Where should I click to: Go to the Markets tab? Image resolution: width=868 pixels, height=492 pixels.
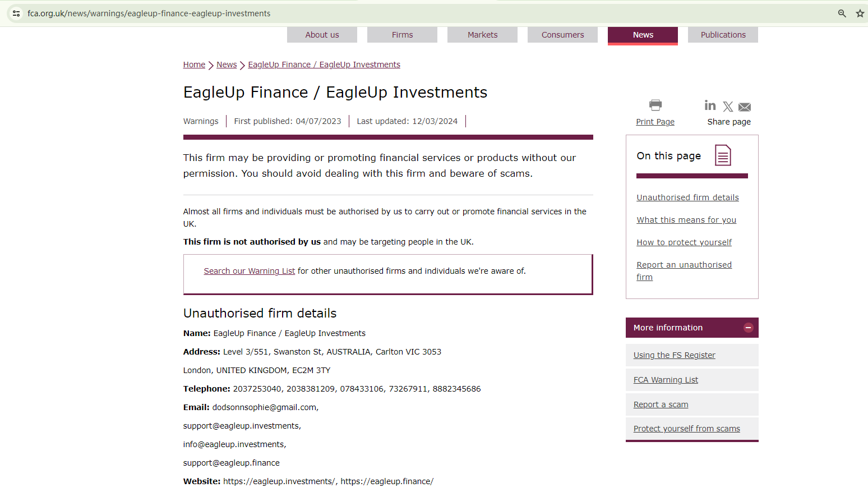(482, 35)
